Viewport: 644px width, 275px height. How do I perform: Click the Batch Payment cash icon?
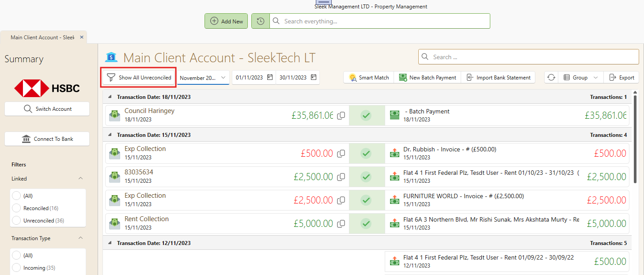tap(394, 116)
